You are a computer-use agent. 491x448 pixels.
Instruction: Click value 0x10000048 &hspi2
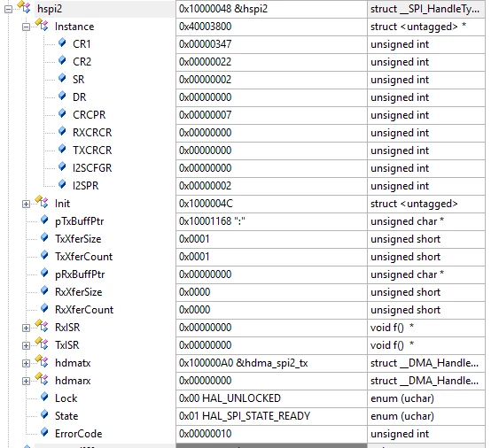pos(223,9)
